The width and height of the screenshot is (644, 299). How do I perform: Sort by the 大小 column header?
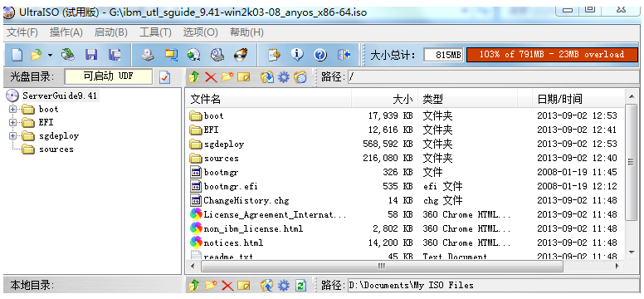385,99
